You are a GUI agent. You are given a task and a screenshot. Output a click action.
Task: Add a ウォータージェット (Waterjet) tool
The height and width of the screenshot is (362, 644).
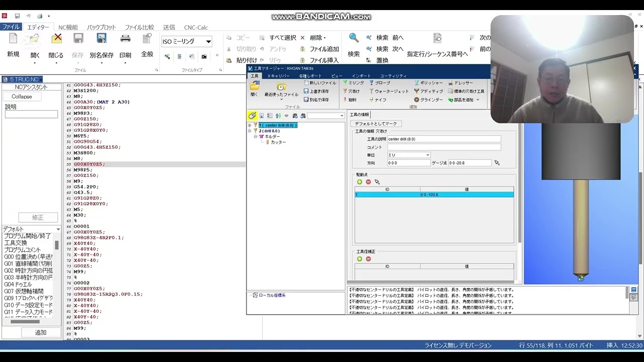tap(389, 92)
